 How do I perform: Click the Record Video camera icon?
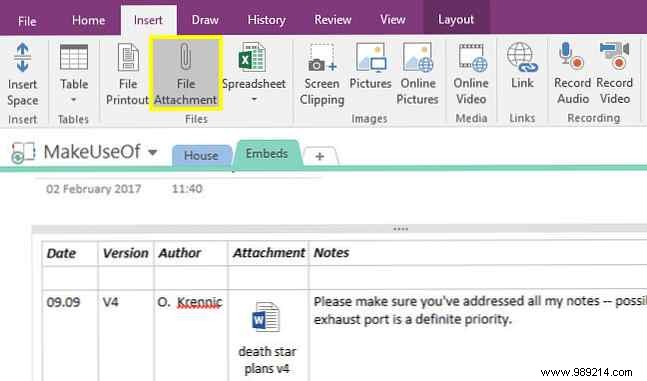point(614,56)
